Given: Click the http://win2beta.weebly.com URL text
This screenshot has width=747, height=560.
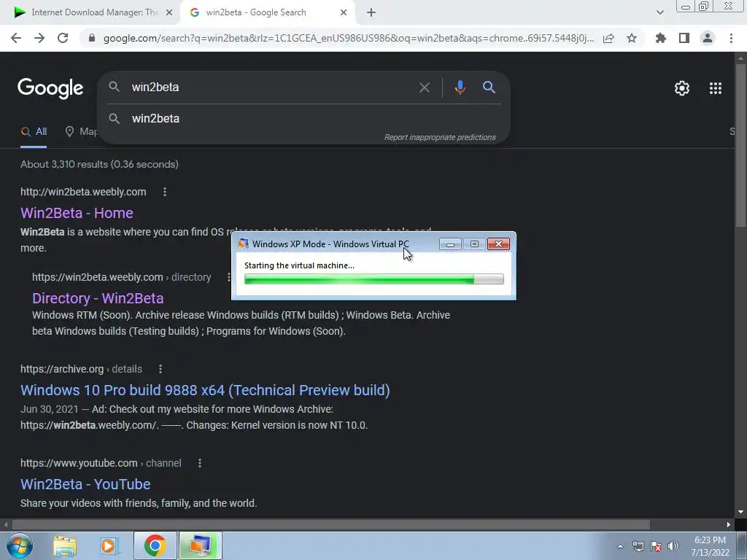Looking at the screenshot, I should [83, 192].
